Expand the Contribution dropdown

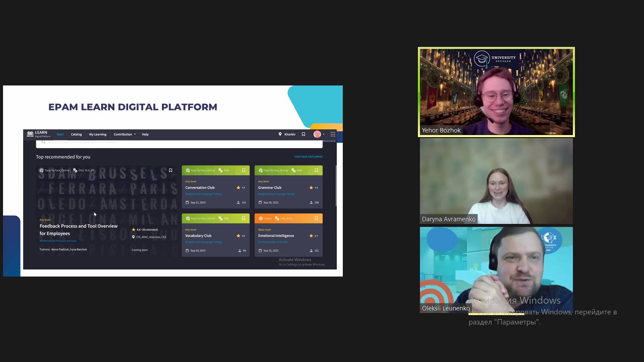click(124, 134)
